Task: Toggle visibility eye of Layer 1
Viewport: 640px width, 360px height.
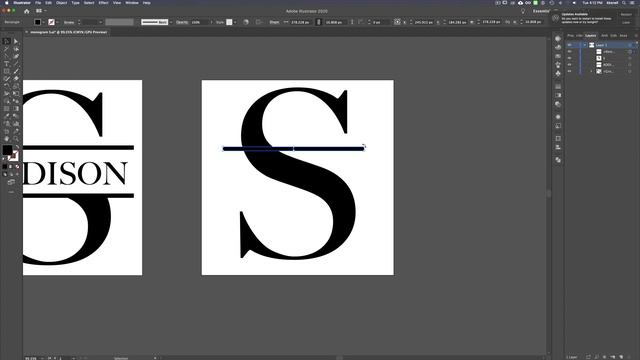Action: tap(569, 45)
